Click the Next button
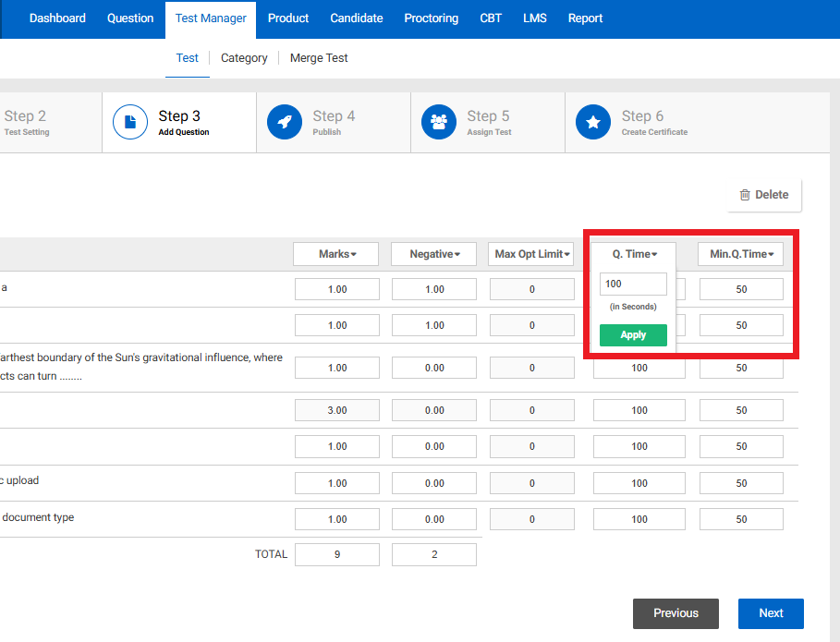840x642 pixels. point(771,613)
